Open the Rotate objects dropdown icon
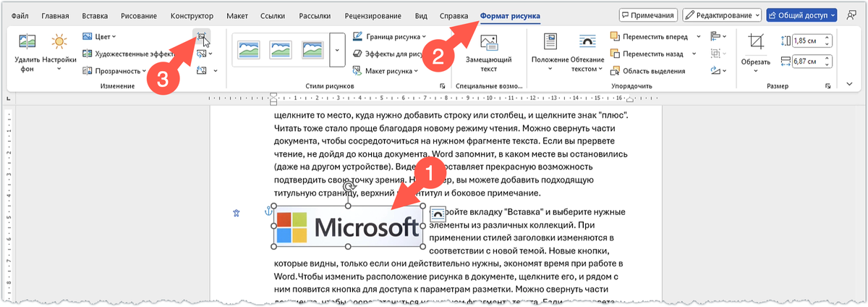The height and width of the screenshot is (307, 868). [x=718, y=70]
